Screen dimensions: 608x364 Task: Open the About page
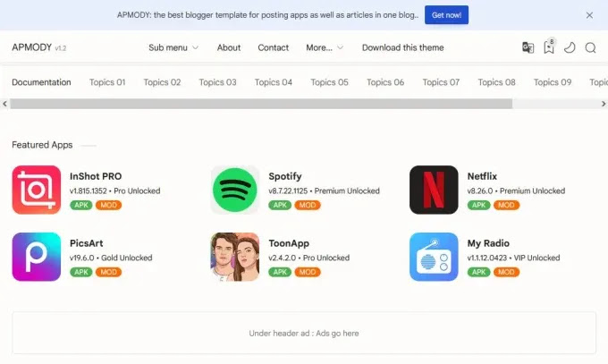click(229, 47)
